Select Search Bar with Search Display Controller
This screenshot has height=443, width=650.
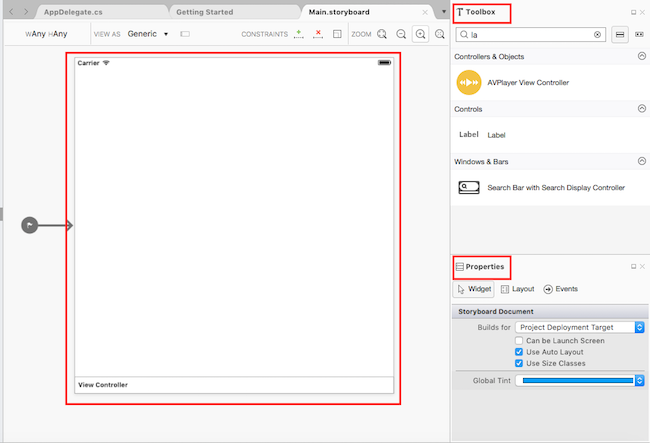pos(550,188)
